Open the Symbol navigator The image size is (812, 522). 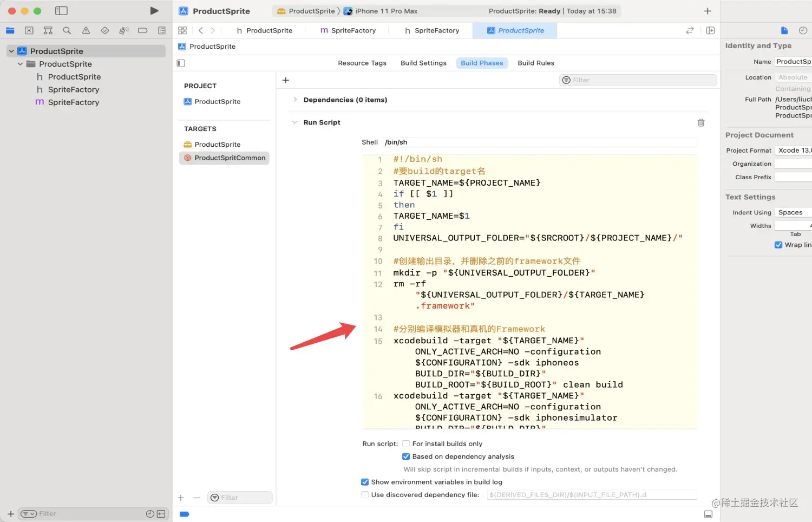[48, 30]
